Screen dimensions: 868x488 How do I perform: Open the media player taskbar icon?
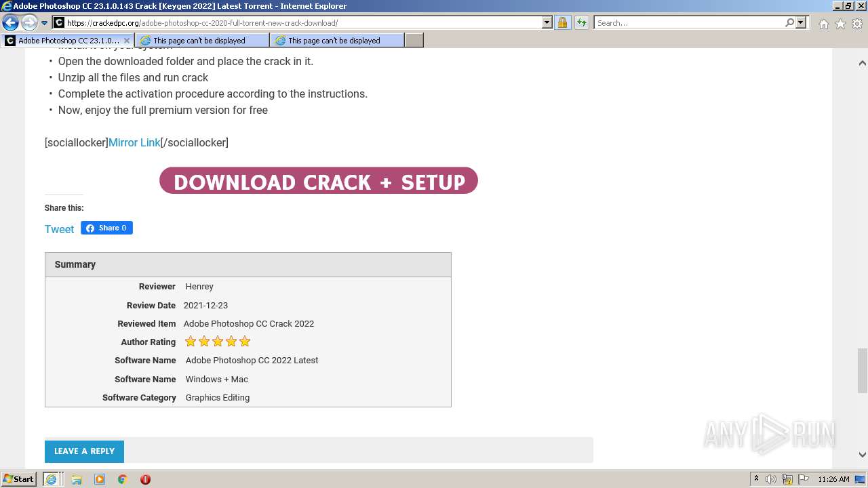(x=100, y=479)
